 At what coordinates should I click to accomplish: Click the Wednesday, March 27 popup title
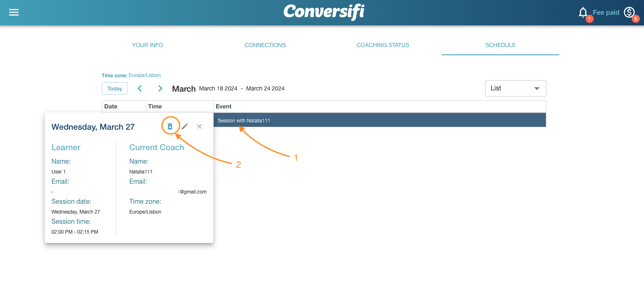pos(93,127)
